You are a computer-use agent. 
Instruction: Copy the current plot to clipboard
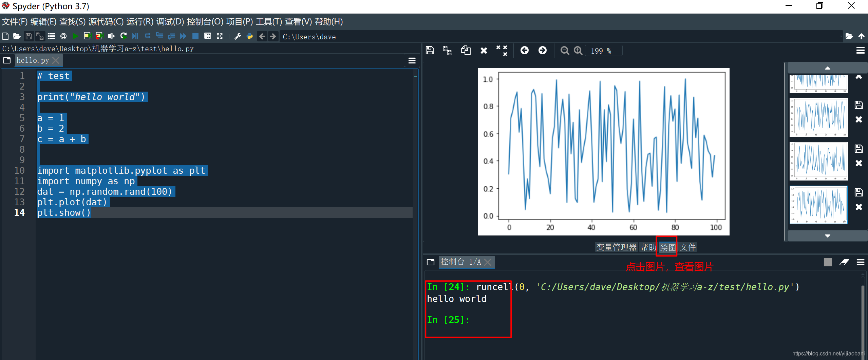tap(465, 50)
